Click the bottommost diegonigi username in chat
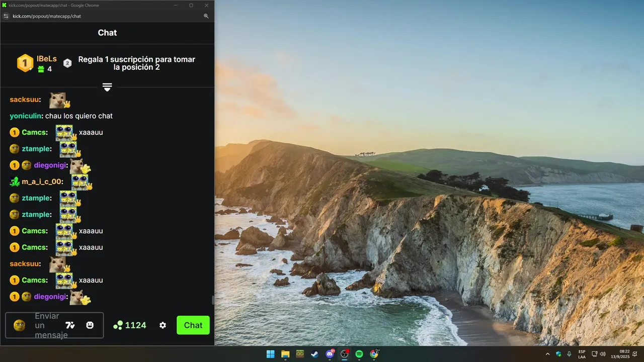 (x=50, y=297)
